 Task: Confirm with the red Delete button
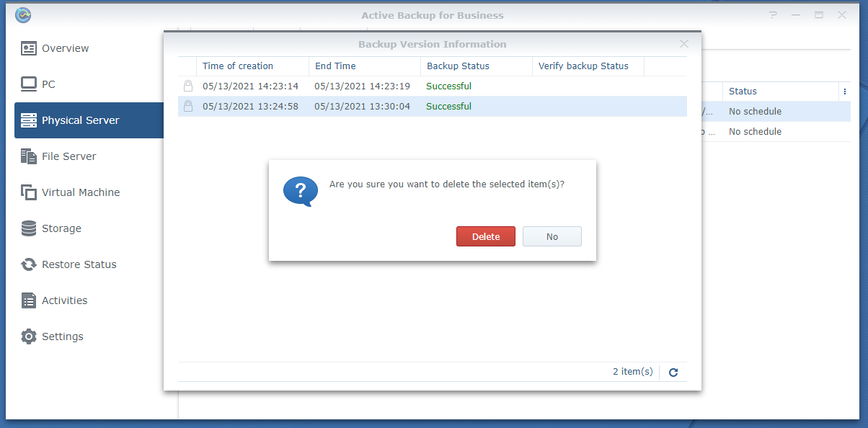[x=485, y=236]
